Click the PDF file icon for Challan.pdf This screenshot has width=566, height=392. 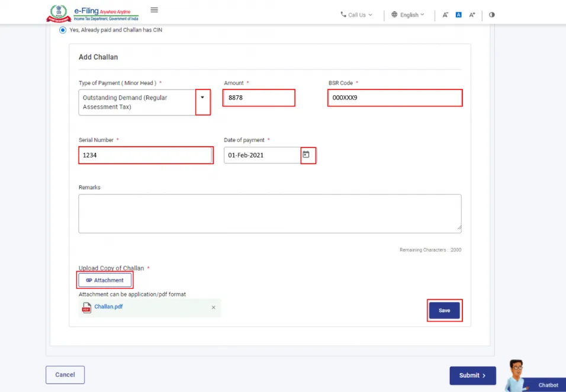tap(86, 307)
